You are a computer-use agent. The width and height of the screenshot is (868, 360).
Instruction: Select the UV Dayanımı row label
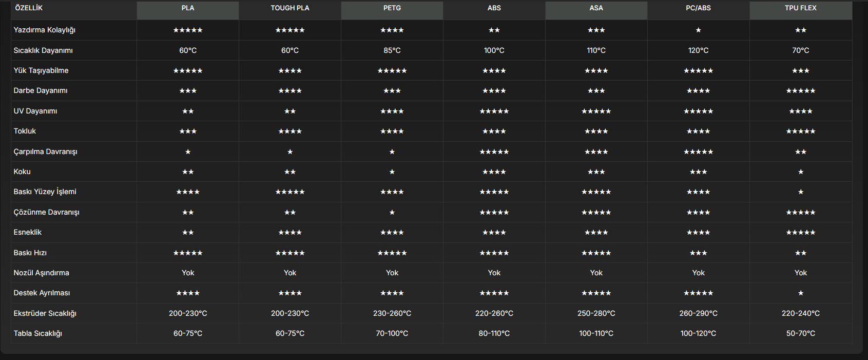click(x=35, y=111)
